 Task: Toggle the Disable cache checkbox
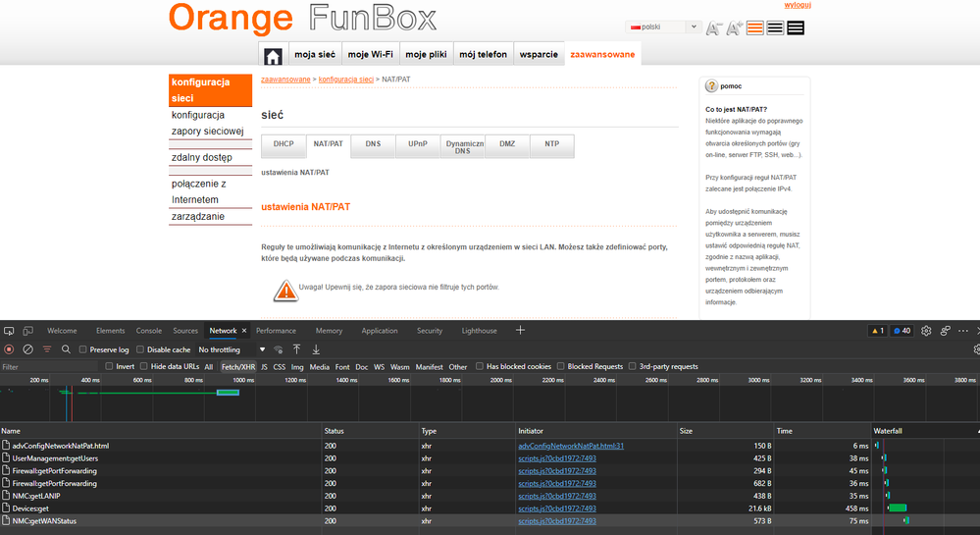pyautogui.click(x=141, y=349)
